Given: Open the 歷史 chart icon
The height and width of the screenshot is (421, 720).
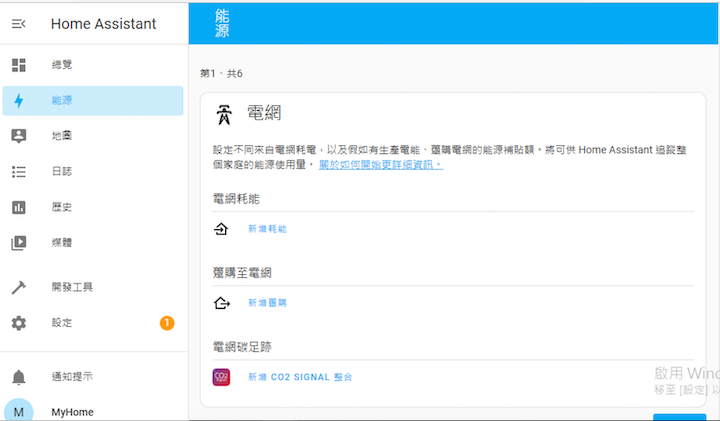Looking at the screenshot, I should [x=19, y=208].
